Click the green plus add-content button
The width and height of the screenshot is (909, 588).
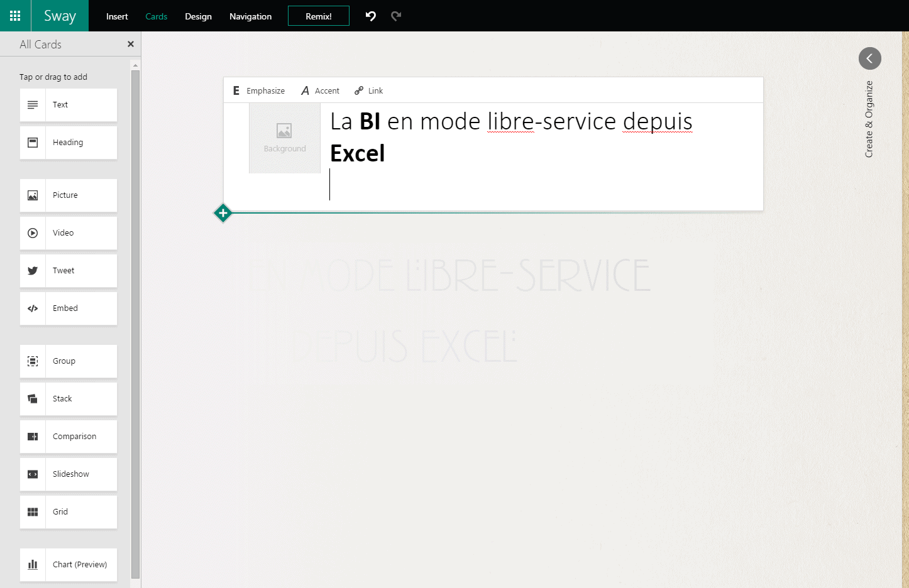(223, 213)
